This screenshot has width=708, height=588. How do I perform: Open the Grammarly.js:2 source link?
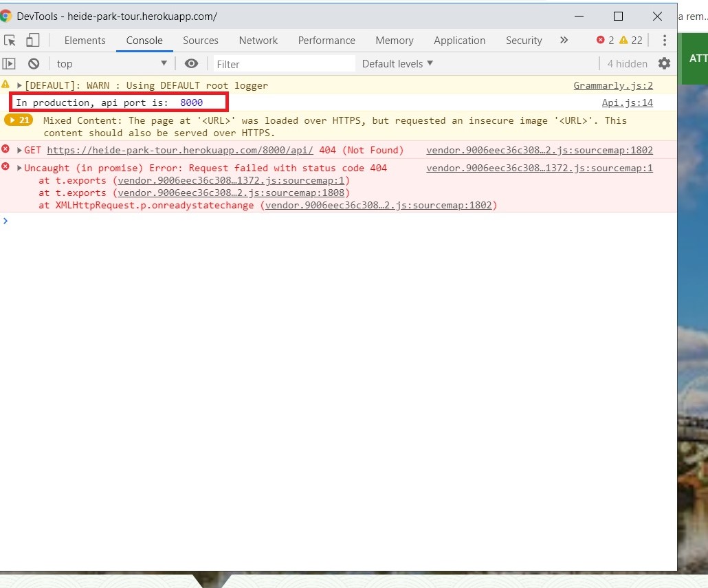click(x=612, y=85)
